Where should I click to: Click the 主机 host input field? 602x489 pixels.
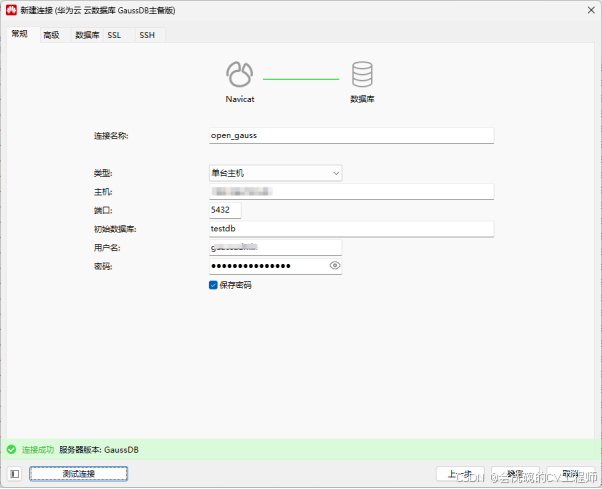pyautogui.click(x=351, y=192)
